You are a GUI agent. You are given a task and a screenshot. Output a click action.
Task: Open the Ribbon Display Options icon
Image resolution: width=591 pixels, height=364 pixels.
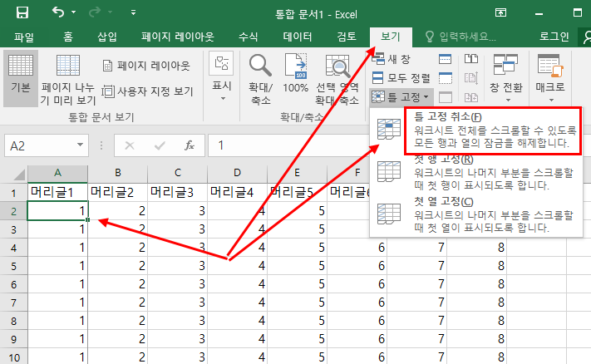pos(500,12)
